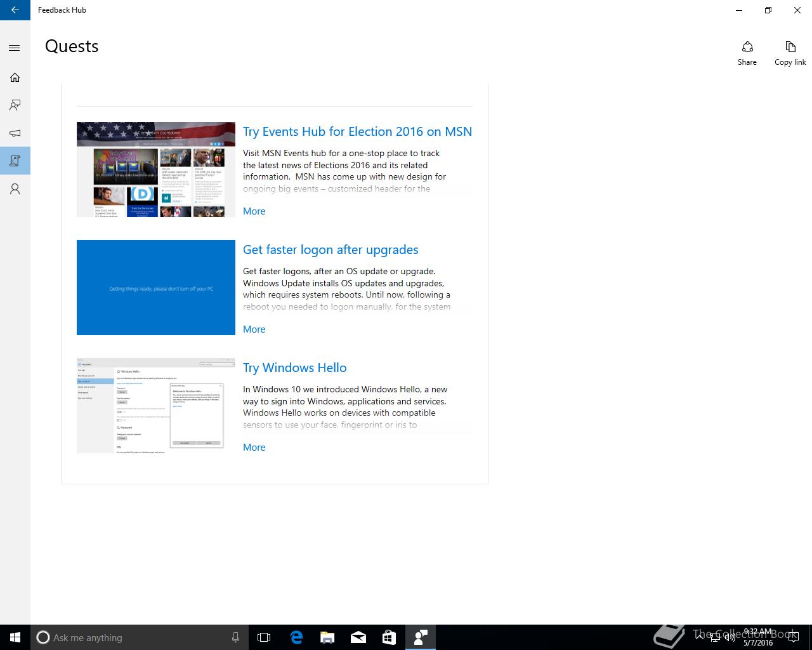Viewport: 812px width, 650px height.
Task: Launch Microsoft Edge from taskbar
Action: 296,637
